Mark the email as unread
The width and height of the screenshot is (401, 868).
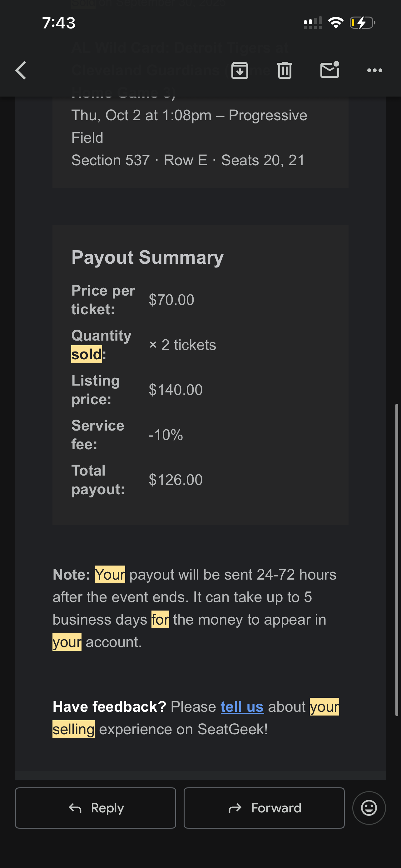tap(329, 70)
